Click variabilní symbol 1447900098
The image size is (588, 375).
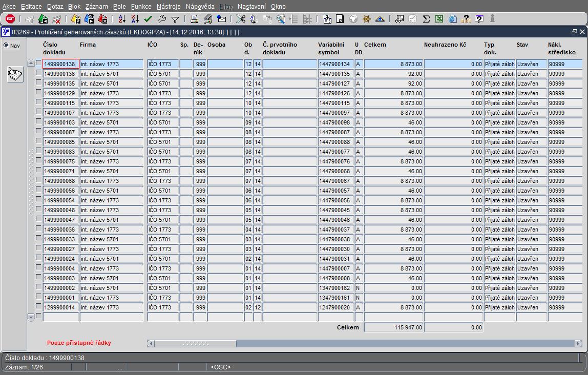click(335, 122)
